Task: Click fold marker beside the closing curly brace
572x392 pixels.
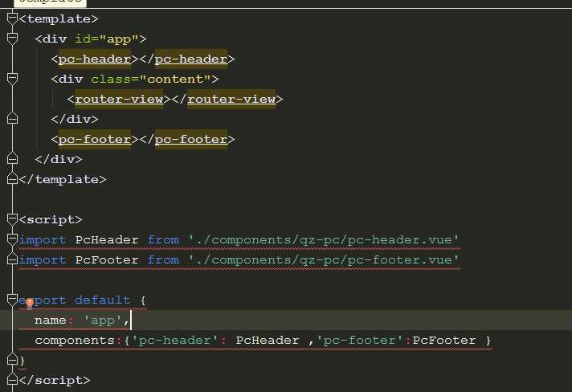Action: coord(12,360)
